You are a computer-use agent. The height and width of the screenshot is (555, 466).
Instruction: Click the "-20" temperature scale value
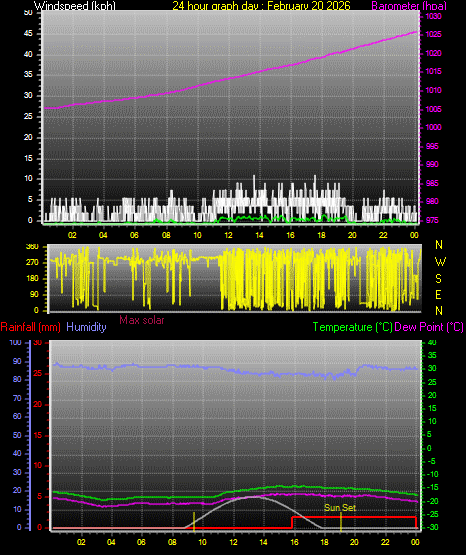coord(432,501)
